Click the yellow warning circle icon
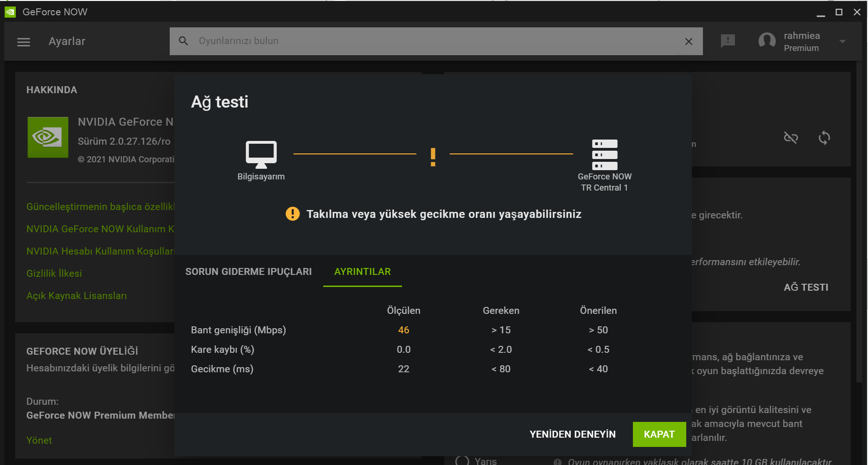 click(293, 214)
